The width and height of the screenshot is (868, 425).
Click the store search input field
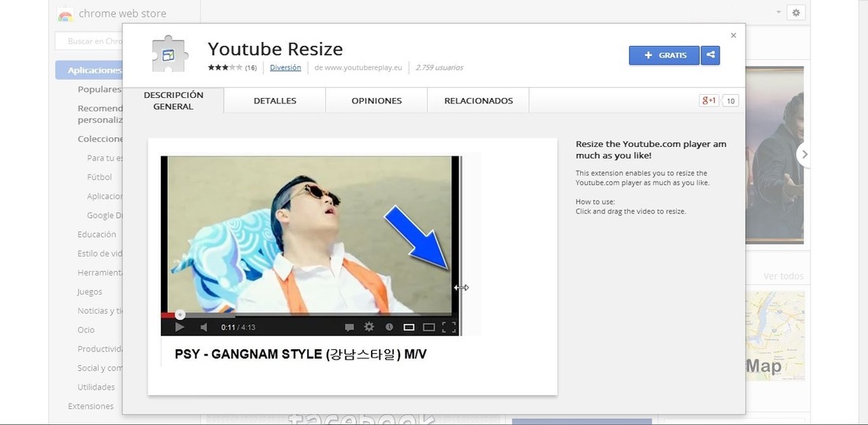click(88, 41)
